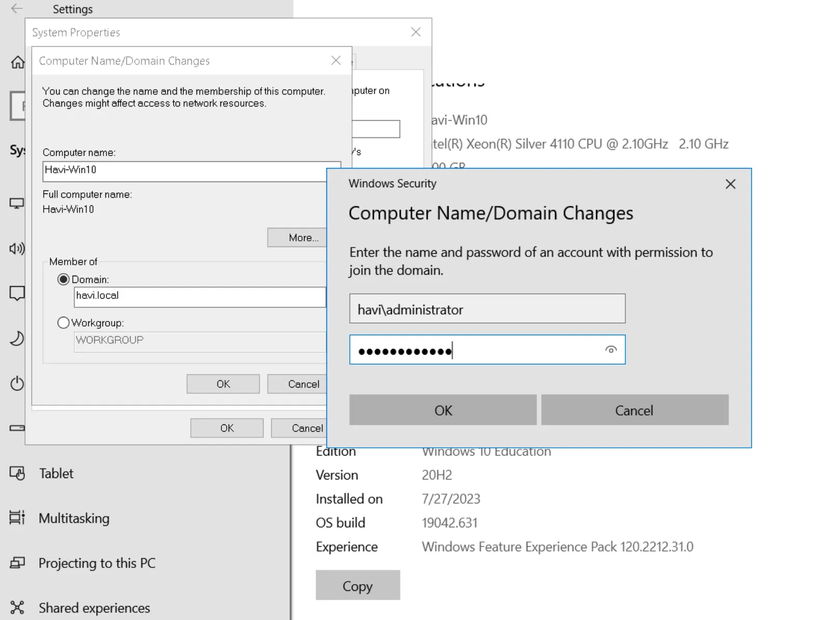840x620 pixels.
Task: Open the Sound speaker icon in sidebar
Action: (x=17, y=249)
